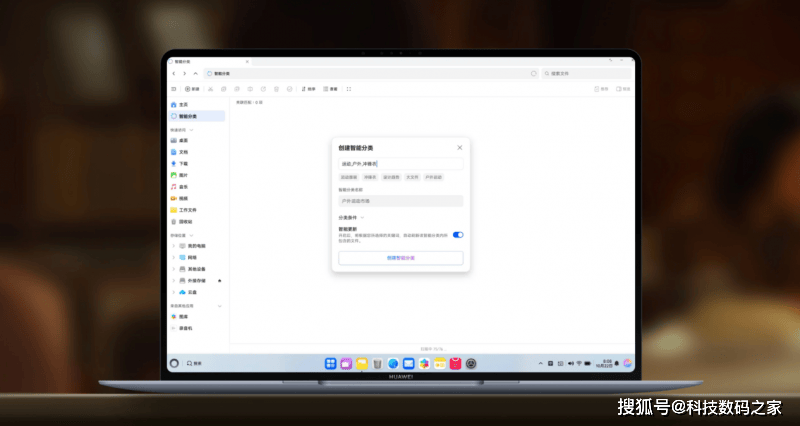Open the 音乐 folder in sidebar
Viewport: 800px width, 426px height.
coord(183,187)
